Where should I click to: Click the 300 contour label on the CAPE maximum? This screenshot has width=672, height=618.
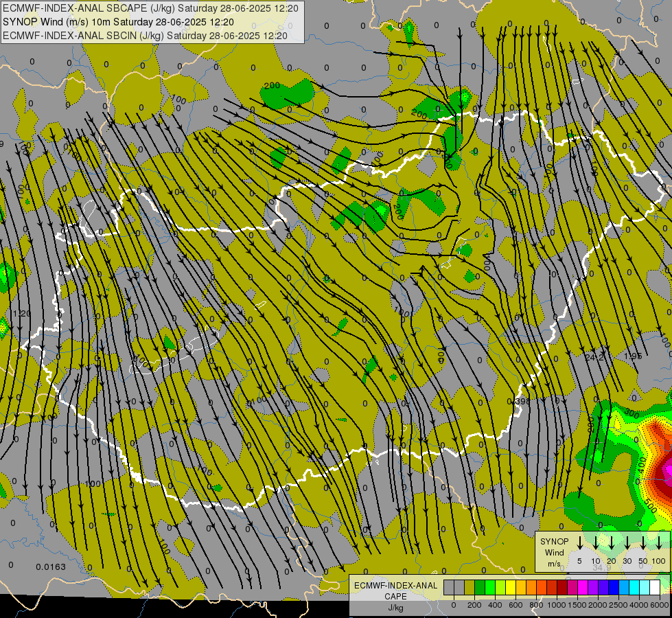pos(632,414)
